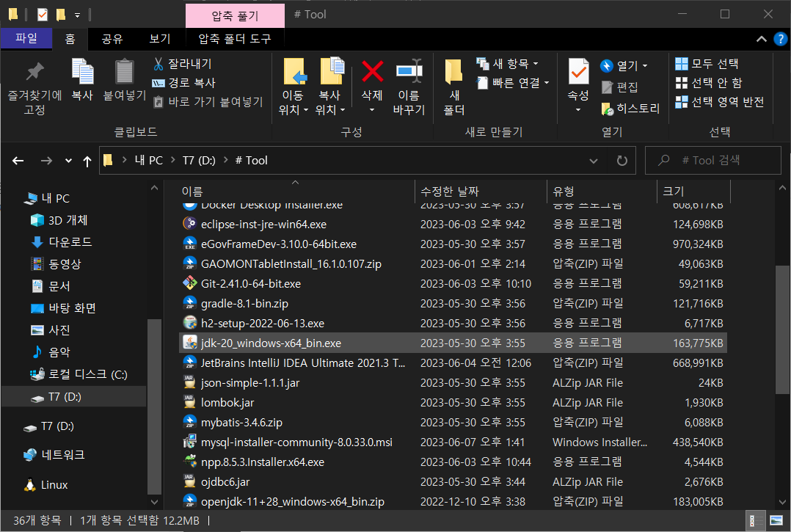791x532 pixels.
Task: Delete selected file with red X 삭제
Action: click(x=372, y=86)
